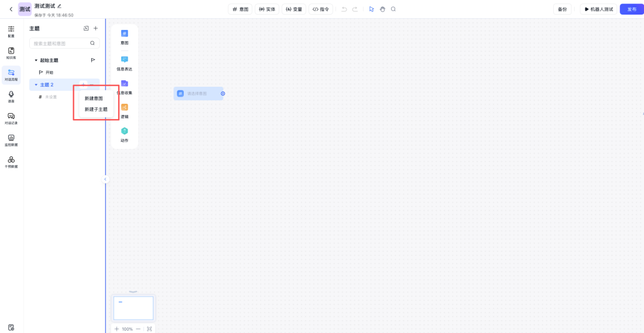Select the 动作 action node icon
Image resolution: width=644 pixels, height=333 pixels.
point(124,132)
